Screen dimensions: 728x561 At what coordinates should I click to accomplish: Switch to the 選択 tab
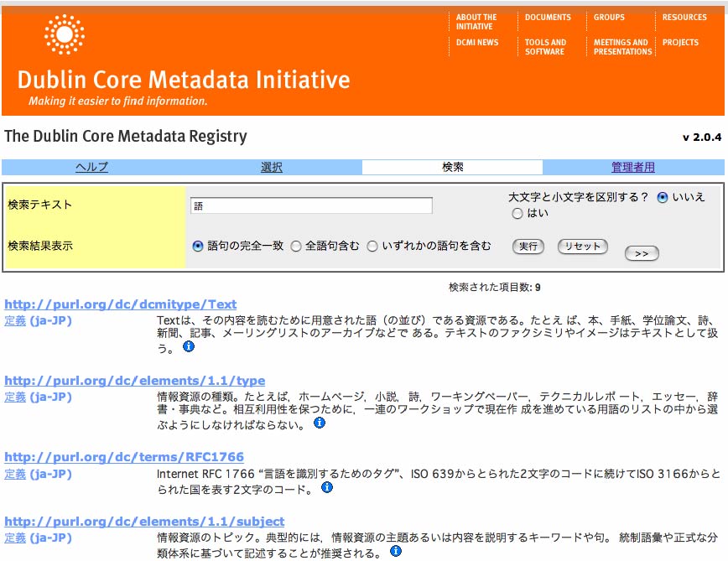click(x=272, y=168)
